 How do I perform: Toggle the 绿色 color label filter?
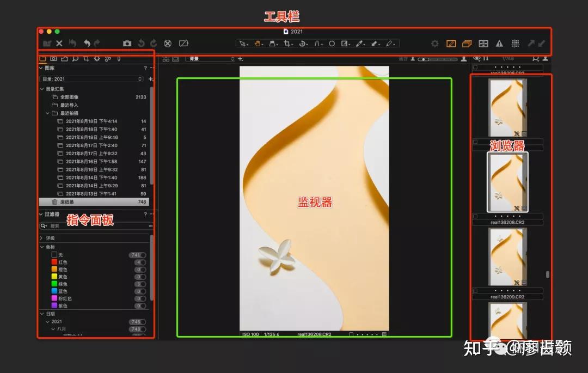pyautogui.click(x=54, y=284)
